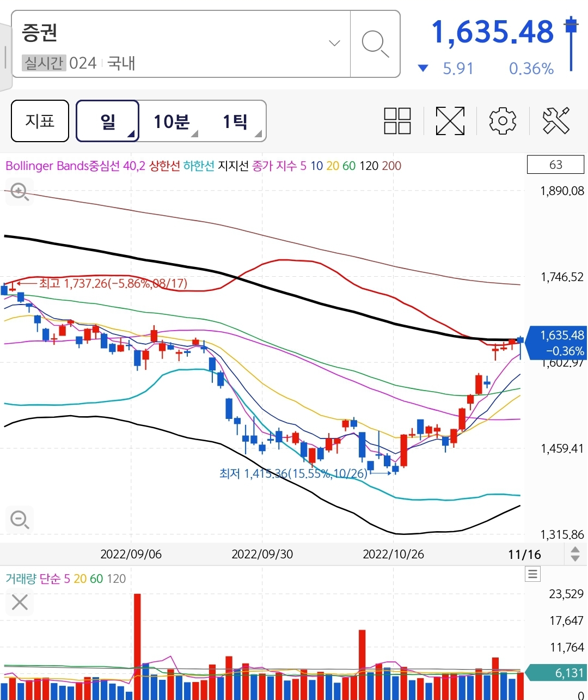The width and height of the screenshot is (588, 700).
Task: Open the search magnifier icon
Action: (375, 44)
